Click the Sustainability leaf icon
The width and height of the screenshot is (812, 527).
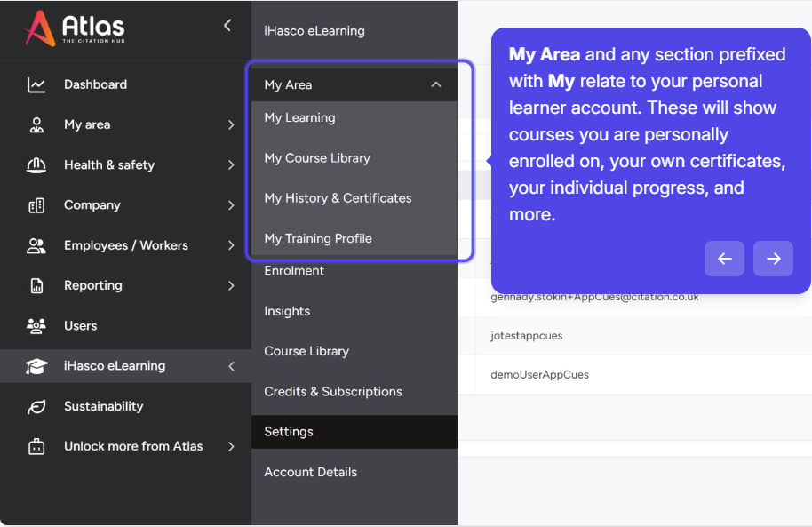point(36,407)
